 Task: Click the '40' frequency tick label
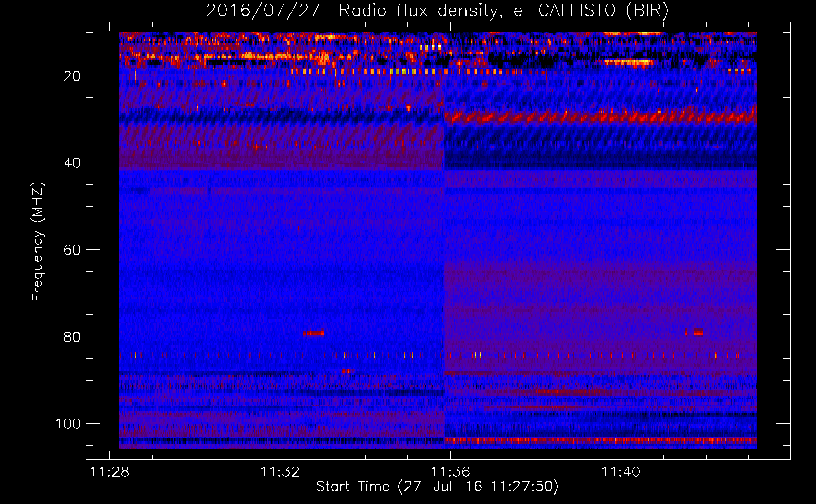(73, 163)
